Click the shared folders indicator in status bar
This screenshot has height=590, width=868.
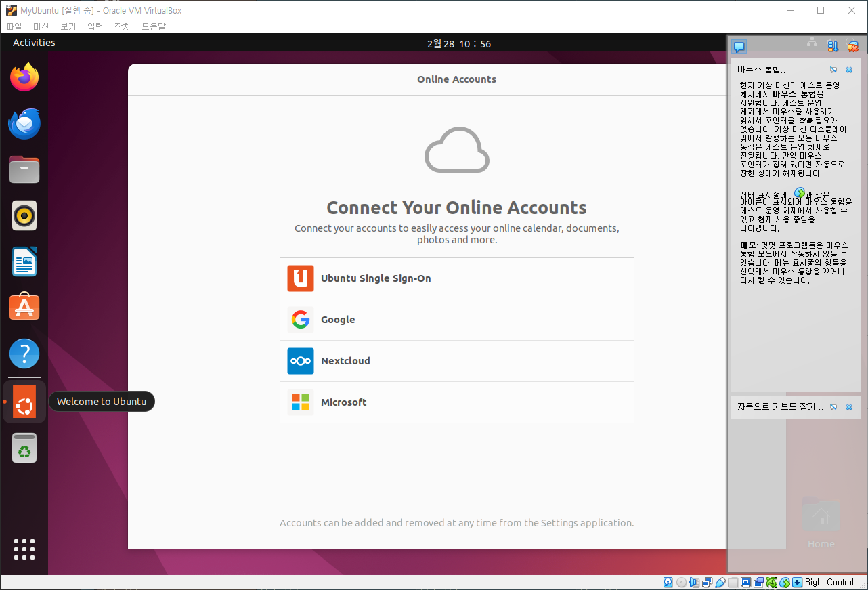click(733, 582)
